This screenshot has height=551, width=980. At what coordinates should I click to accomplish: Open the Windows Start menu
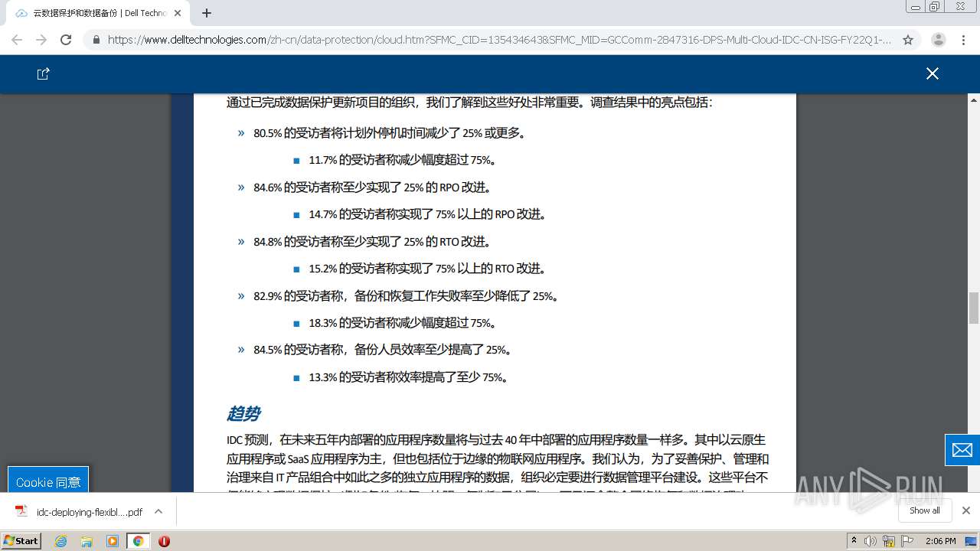click(21, 540)
